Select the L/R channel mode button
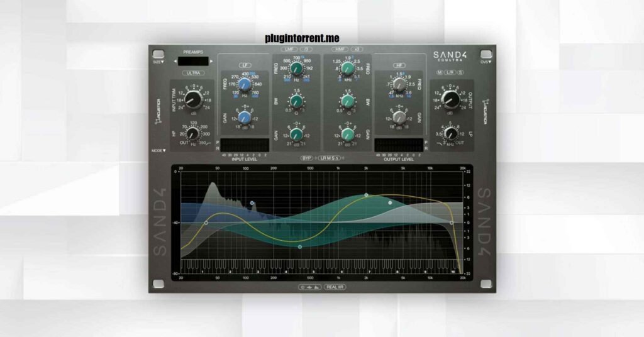644x337 pixels. click(x=450, y=73)
